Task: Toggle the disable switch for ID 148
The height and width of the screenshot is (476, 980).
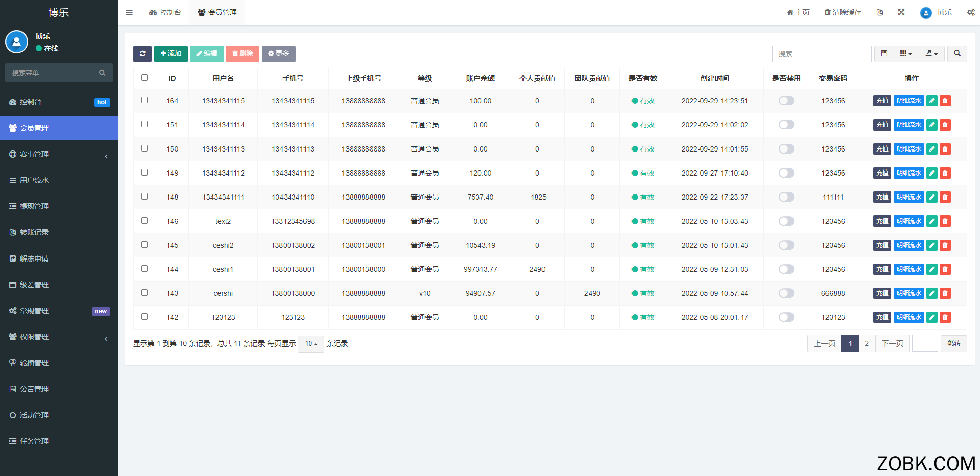Action: (787, 197)
